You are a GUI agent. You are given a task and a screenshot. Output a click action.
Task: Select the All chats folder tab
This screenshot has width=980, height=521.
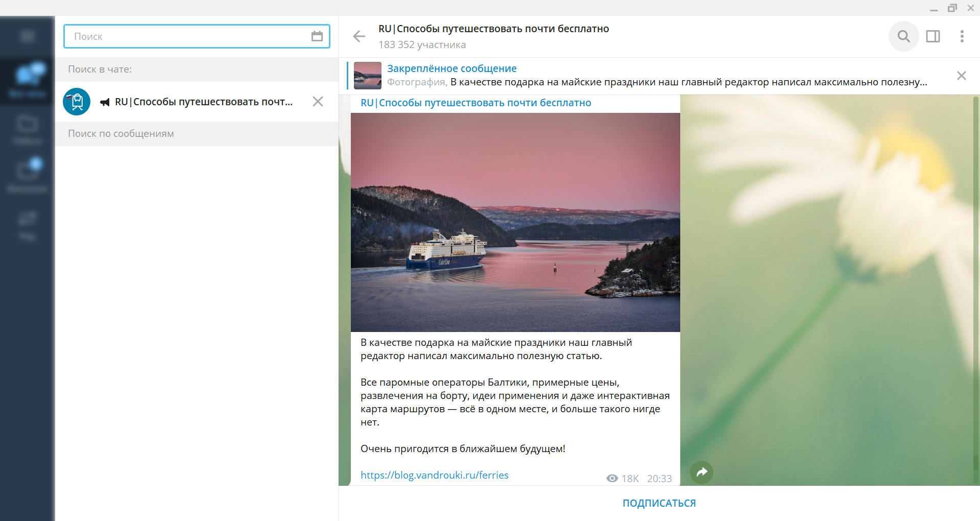pyautogui.click(x=28, y=80)
